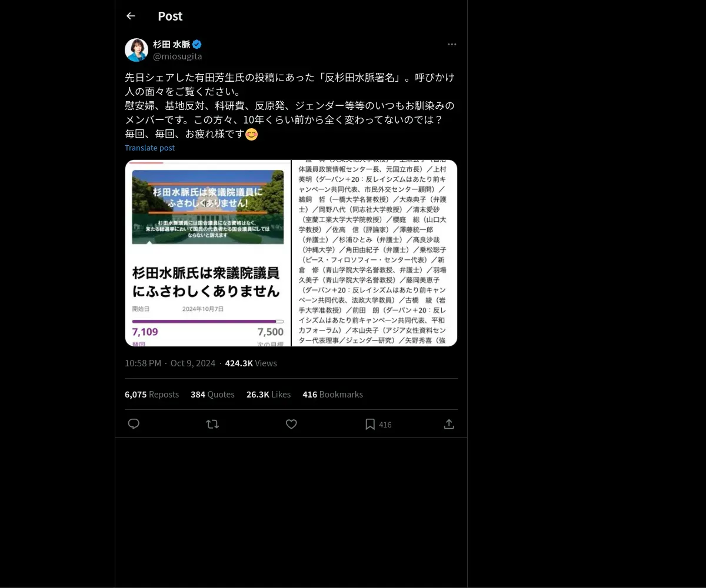Screen dimensions: 706x588
Task: Open the reply comment icon
Action: [x=134, y=424]
